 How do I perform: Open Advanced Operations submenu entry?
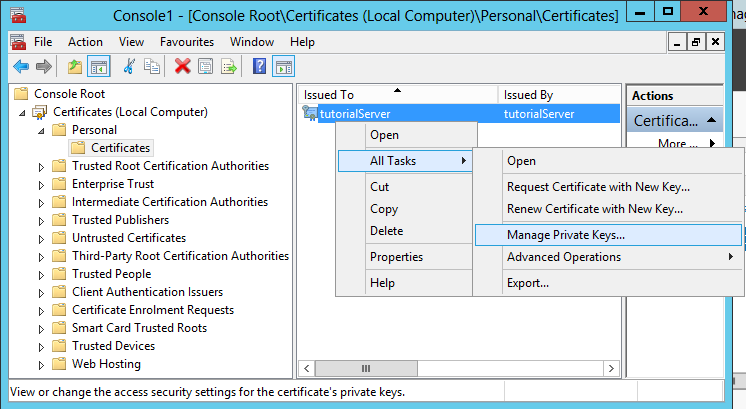click(x=563, y=257)
